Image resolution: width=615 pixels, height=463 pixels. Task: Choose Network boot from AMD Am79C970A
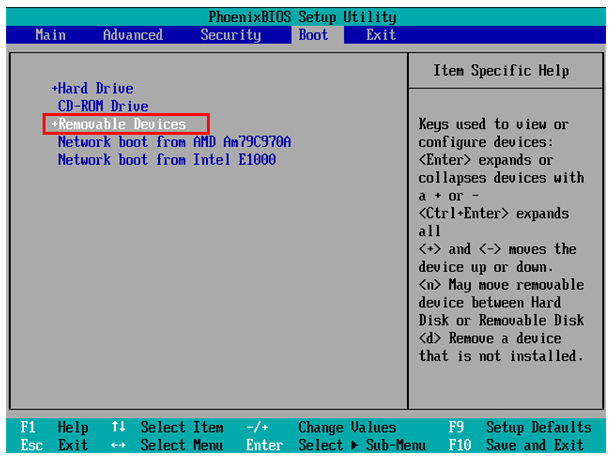[175, 142]
